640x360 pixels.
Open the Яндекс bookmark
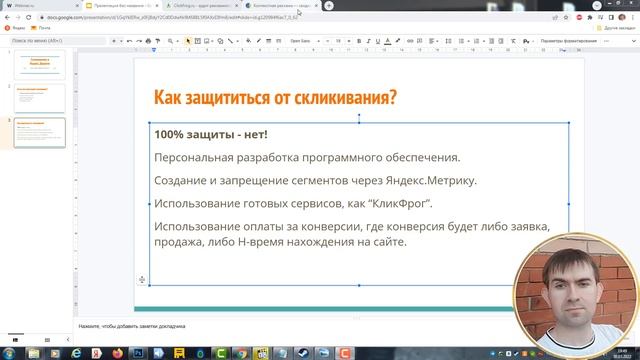pyautogui.click(x=15, y=28)
